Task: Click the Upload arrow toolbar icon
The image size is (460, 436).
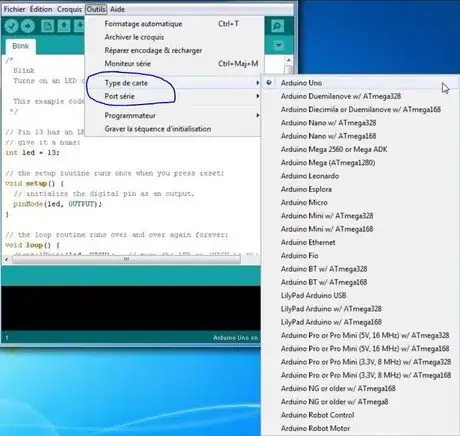Action: tap(28, 26)
